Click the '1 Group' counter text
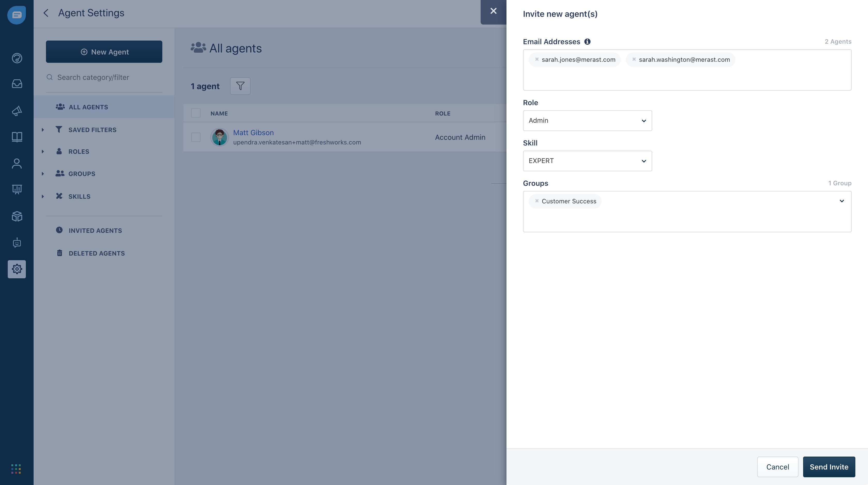This screenshot has height=485, width=868. (x=840, y=183)
